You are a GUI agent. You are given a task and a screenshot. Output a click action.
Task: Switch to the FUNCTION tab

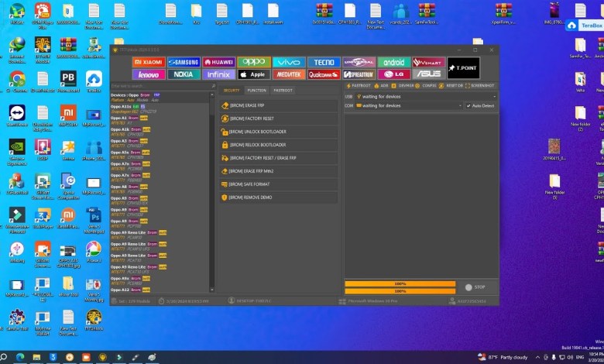coord(256,90)
